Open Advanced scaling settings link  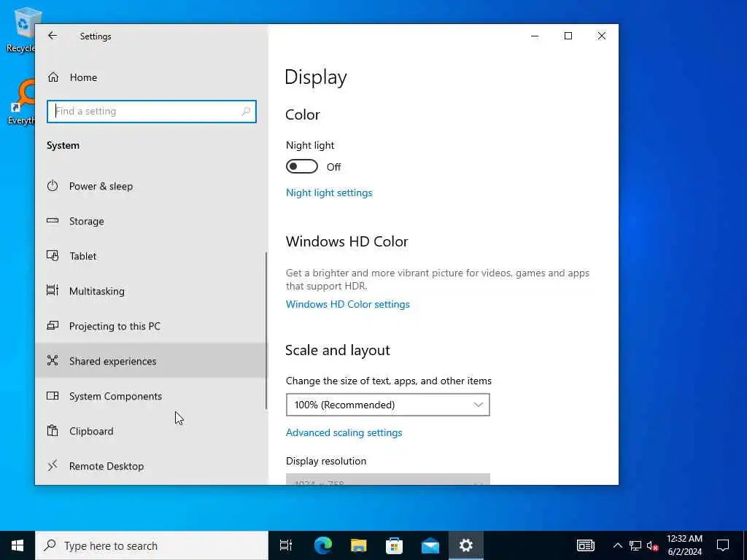coord(344,433)
